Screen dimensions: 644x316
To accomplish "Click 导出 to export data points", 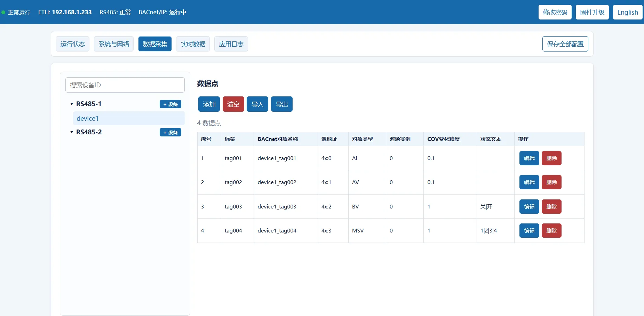I will point(282,104).
